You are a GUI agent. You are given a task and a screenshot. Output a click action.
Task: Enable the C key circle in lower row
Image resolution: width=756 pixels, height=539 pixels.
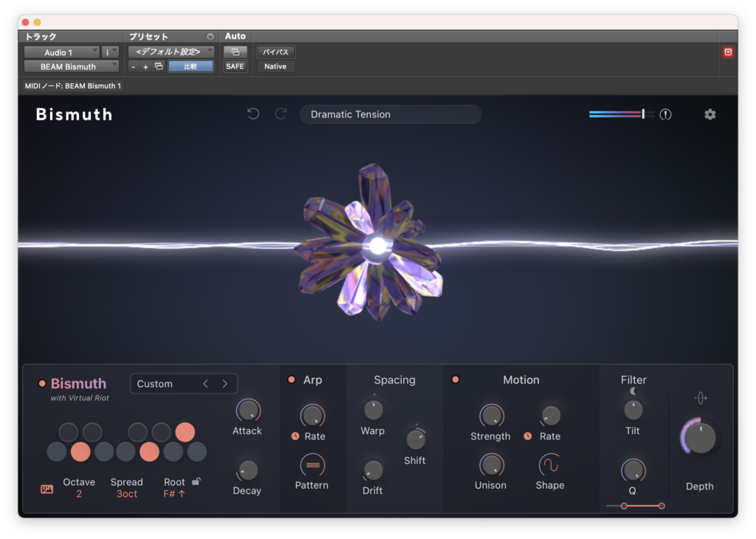(x=57, y=452)
